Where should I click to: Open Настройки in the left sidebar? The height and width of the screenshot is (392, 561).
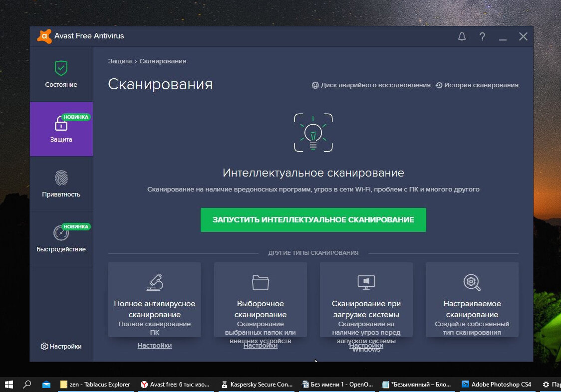tap(61, 346)
